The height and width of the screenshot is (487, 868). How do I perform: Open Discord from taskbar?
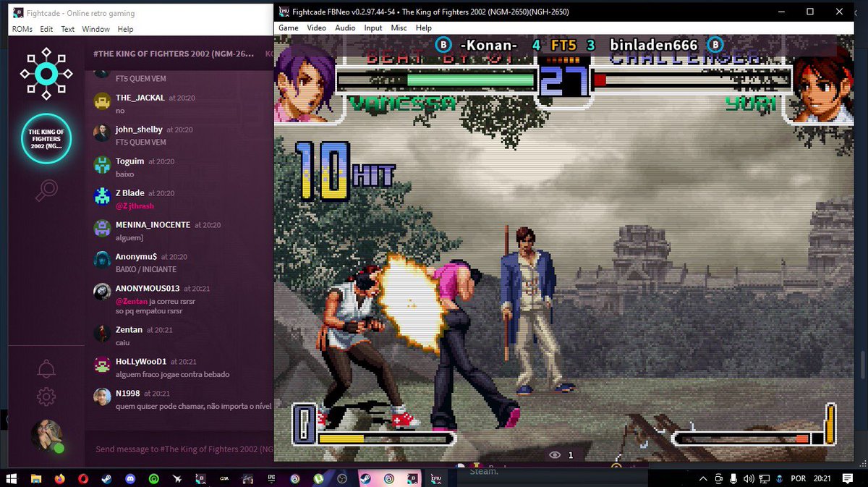pos(130,478)
